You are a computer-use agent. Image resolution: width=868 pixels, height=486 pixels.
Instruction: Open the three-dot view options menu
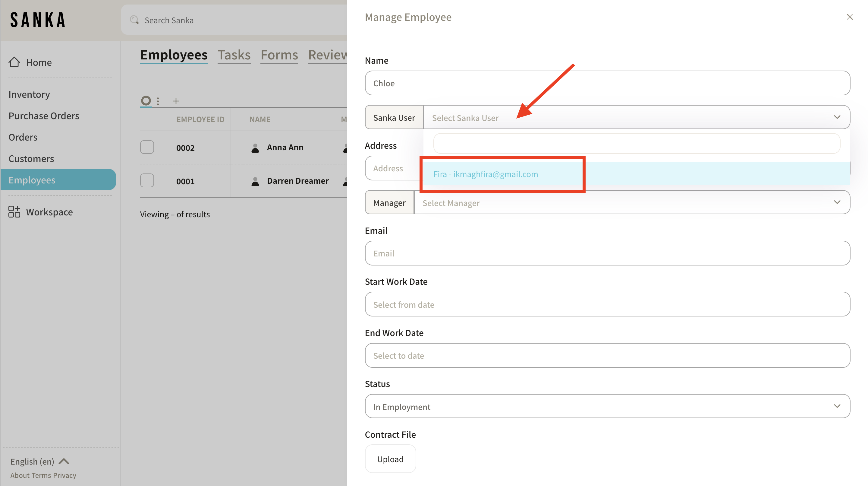(x=158, y=101)
